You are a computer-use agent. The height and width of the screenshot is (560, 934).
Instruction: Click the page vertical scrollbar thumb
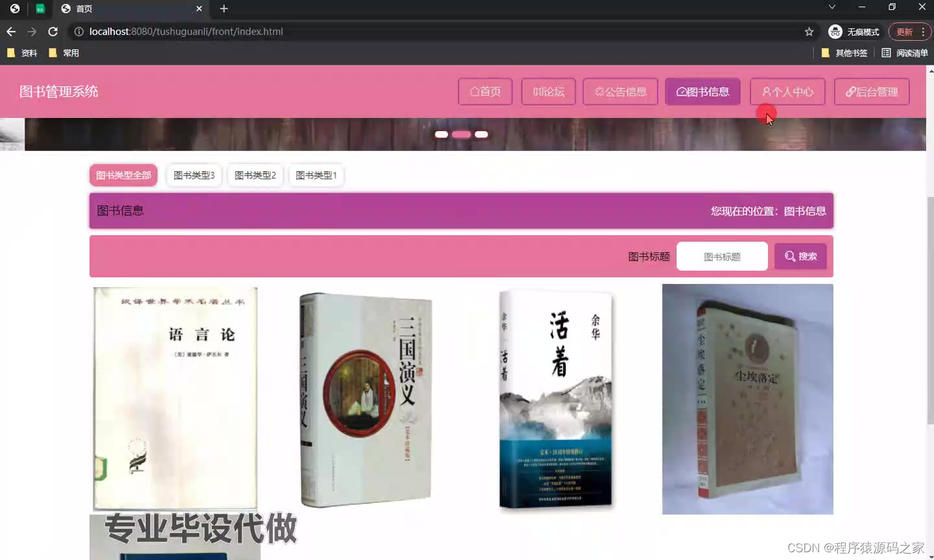click(930, 311)
